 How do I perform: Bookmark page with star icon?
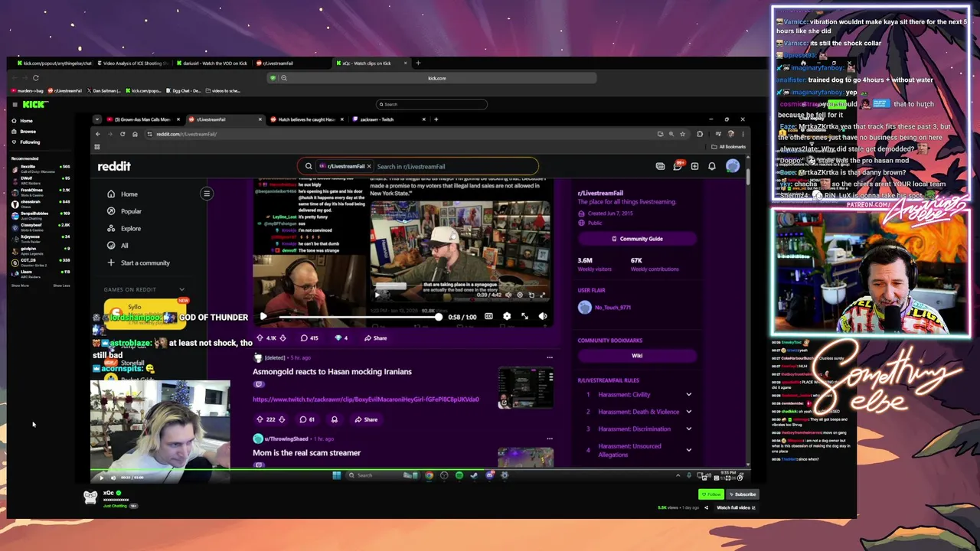tap(682, 134)
